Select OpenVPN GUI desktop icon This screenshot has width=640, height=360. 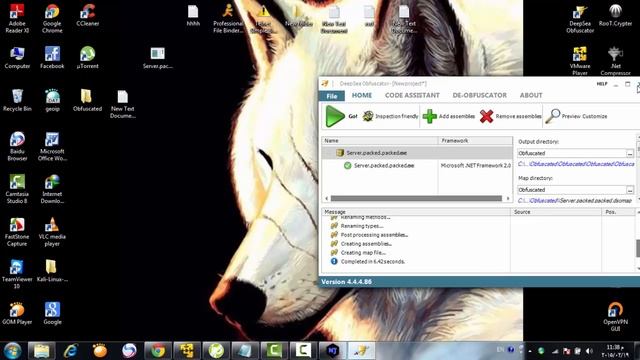[x=615, y=317]
